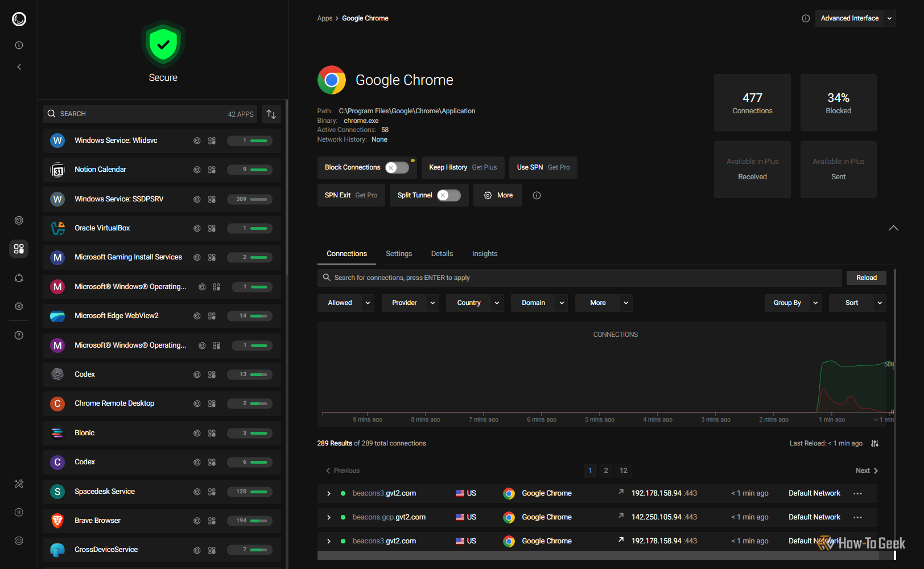Viewport: 924px width, 569px height.
Task: Click the Reload button
Action: pos(867,278)
